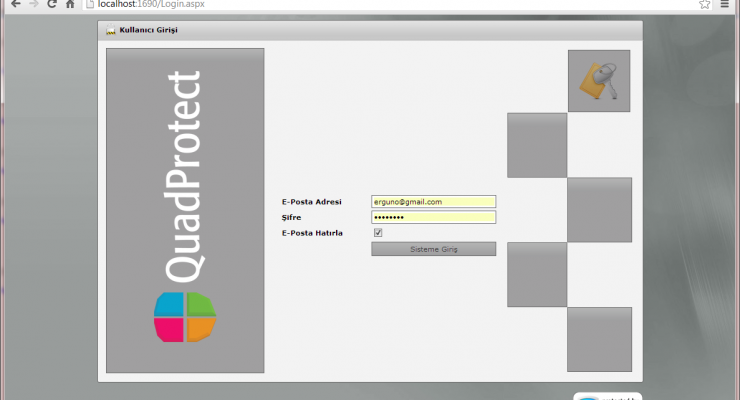Bookmark page with star icon
The image size is (740, 400).
click(704, 4)
